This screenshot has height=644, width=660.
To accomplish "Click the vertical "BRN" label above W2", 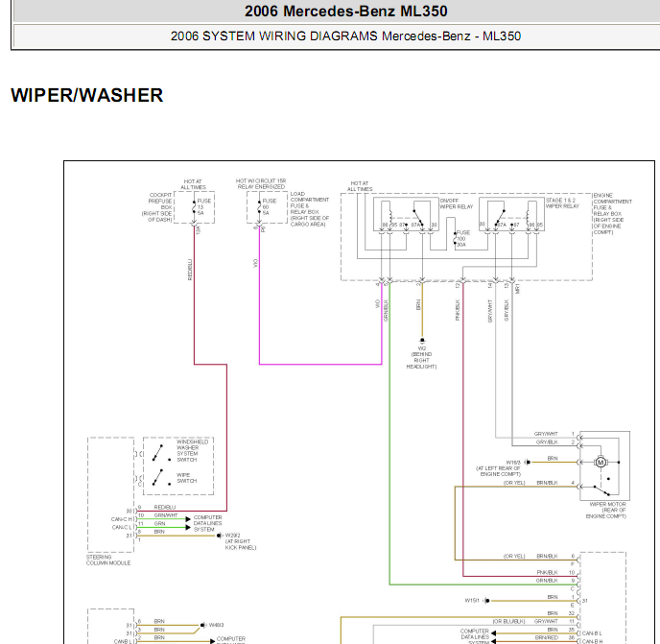I will click(x=418, y=304).
